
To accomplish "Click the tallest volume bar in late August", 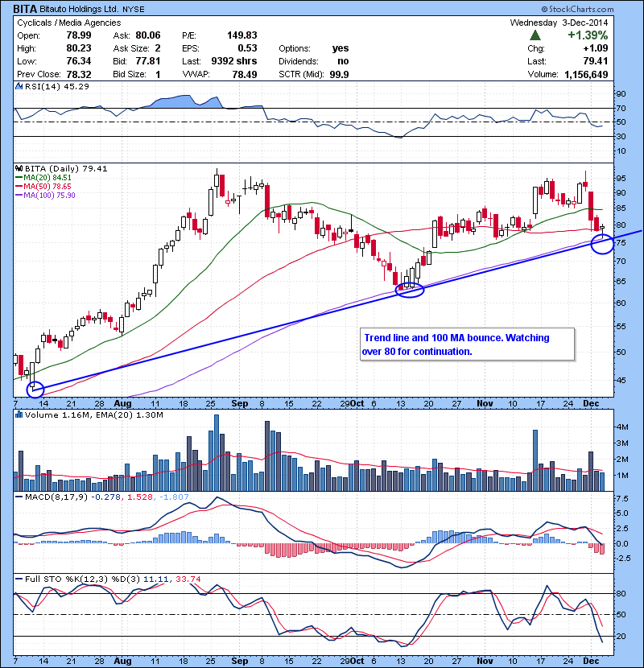I will [217, 452].
